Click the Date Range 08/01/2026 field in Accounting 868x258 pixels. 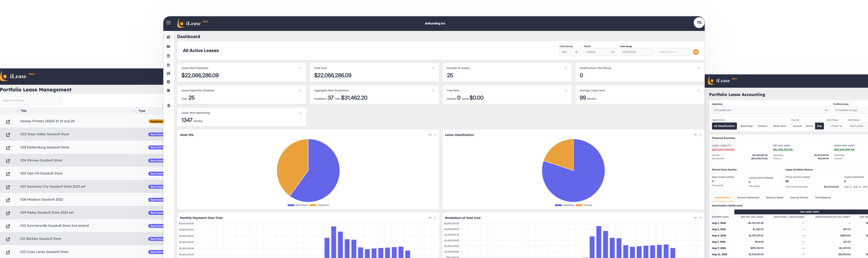coord(858,126)
